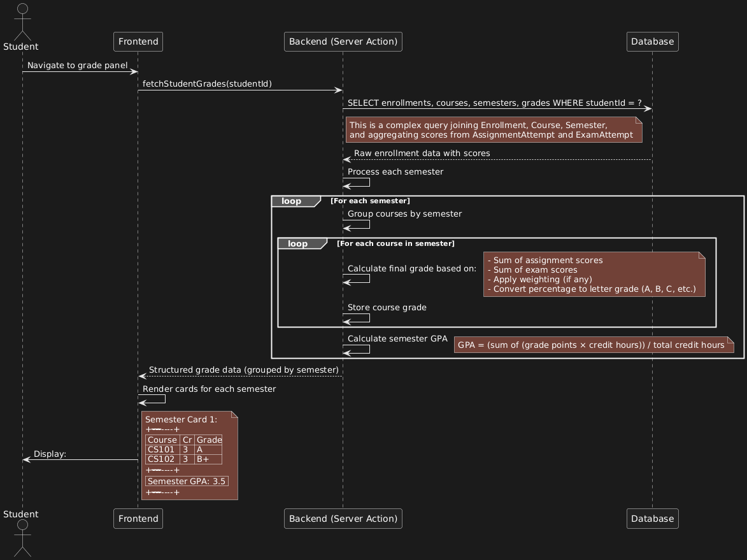Click the Backend (Server Action) participant box

[x=343, y=41]
